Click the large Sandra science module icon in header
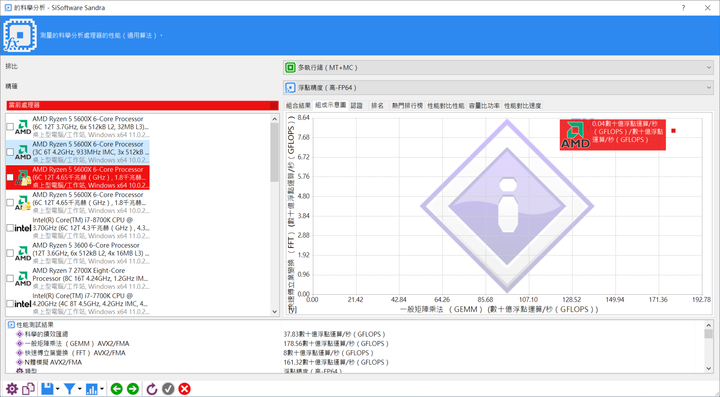 [20, 35]
